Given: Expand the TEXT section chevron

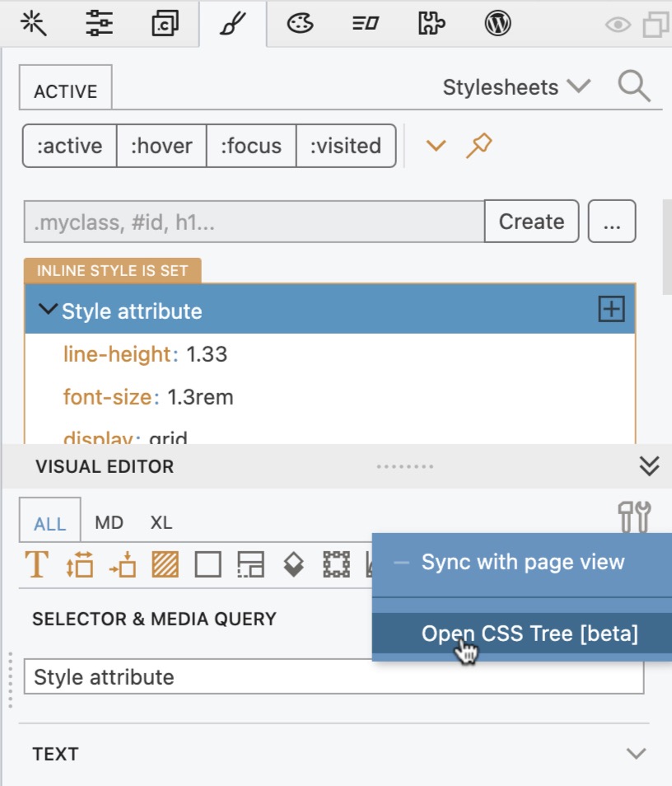Looking at the screenshot, I should (x=636, y=753).
